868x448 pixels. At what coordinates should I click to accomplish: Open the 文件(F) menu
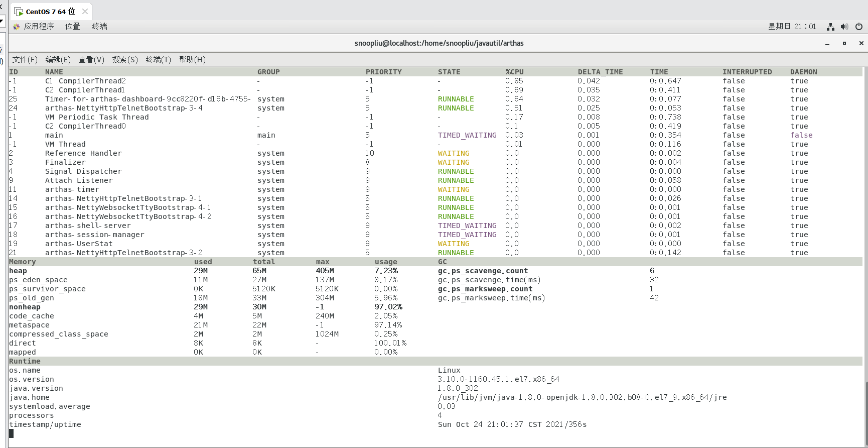coord(25,60)
